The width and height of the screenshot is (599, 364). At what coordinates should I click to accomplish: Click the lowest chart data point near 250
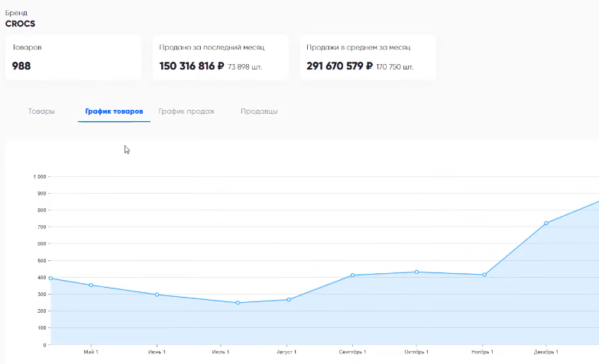click(238, 303)
